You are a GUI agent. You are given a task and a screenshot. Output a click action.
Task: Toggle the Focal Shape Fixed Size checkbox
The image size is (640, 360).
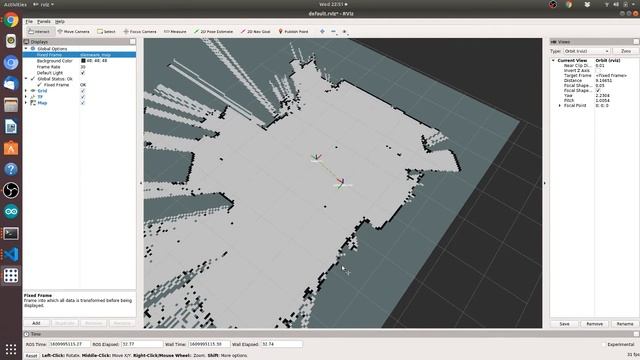click(x=598, y=91)
